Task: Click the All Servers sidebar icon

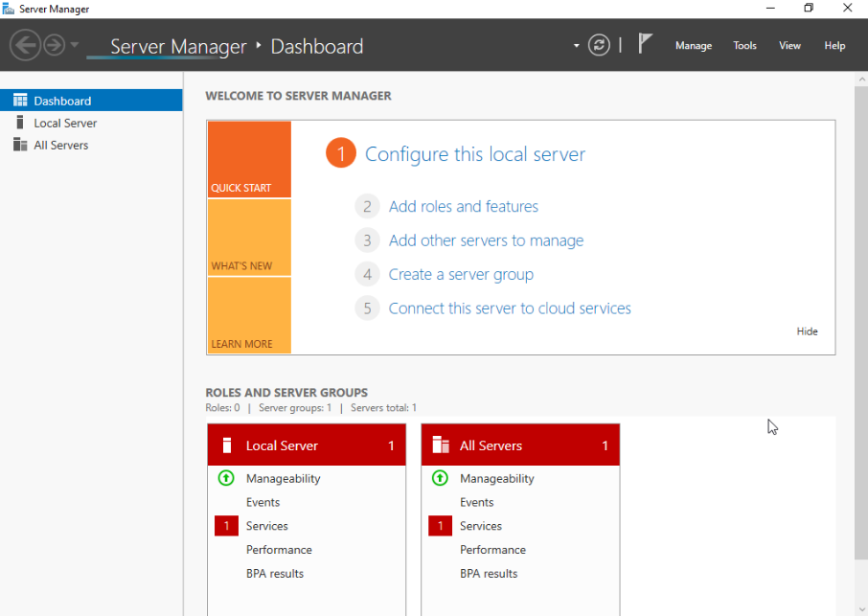Action: [20, 145]
